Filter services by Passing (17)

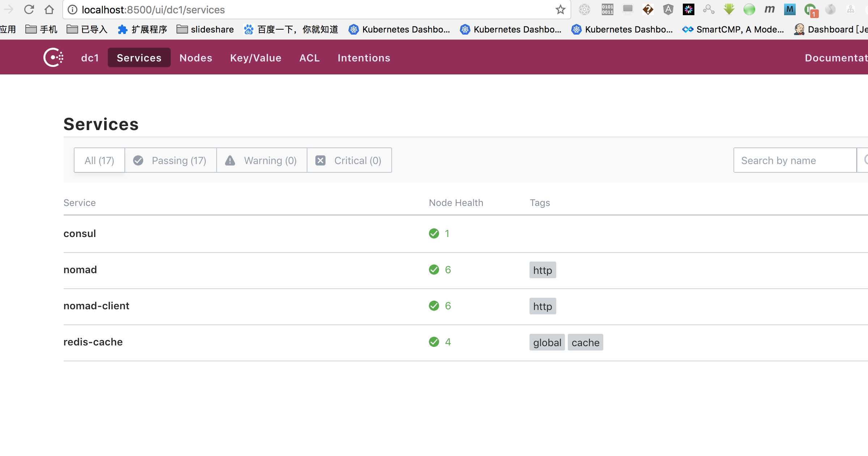click(170, 160)
